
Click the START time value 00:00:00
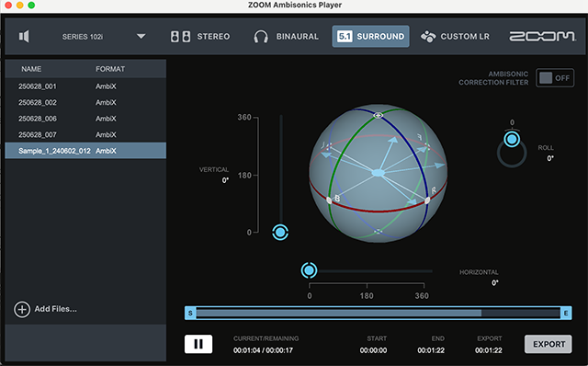tap(373, 350)
